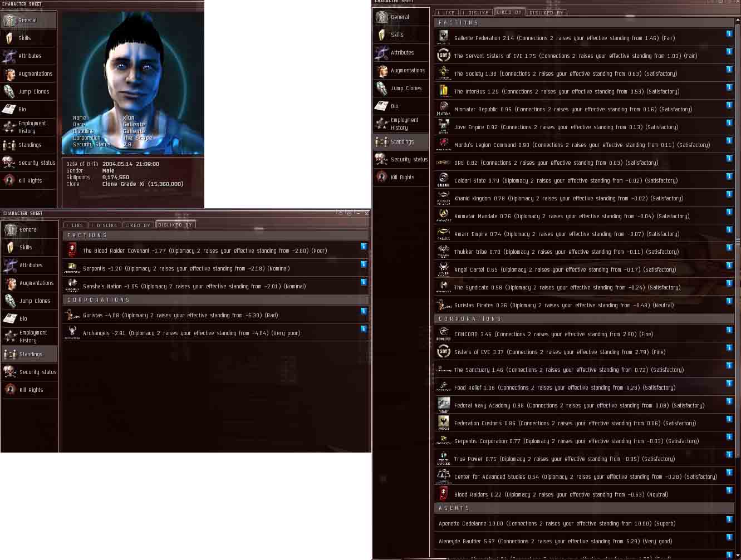Select the Mordu's Legion Command standing text
Screen dimensions: 741x560
tap(582, 145)
